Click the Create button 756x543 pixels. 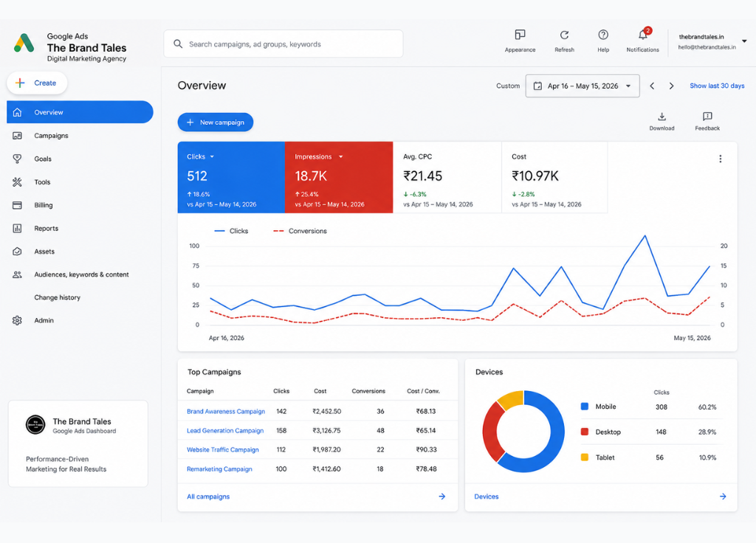point(37,83)
